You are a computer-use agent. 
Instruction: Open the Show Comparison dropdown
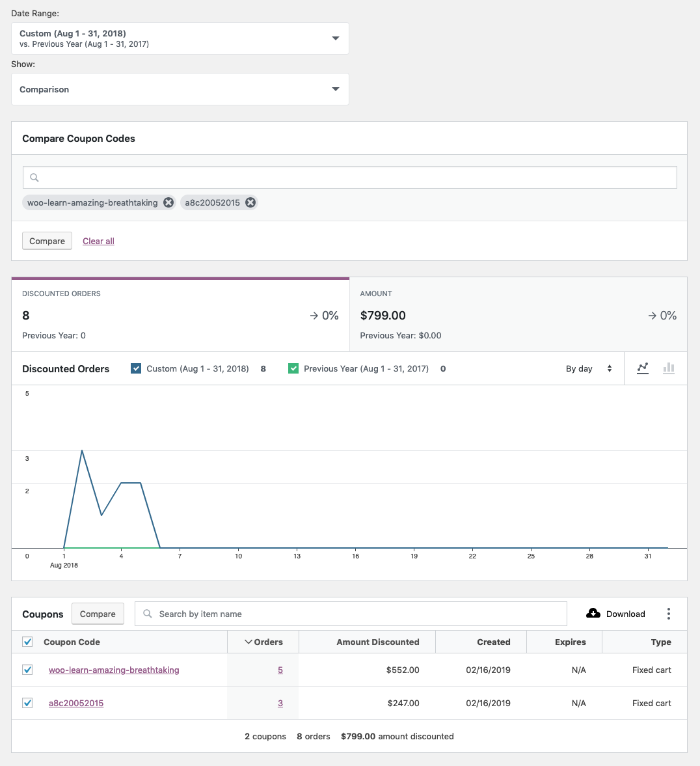click(180, 89)
